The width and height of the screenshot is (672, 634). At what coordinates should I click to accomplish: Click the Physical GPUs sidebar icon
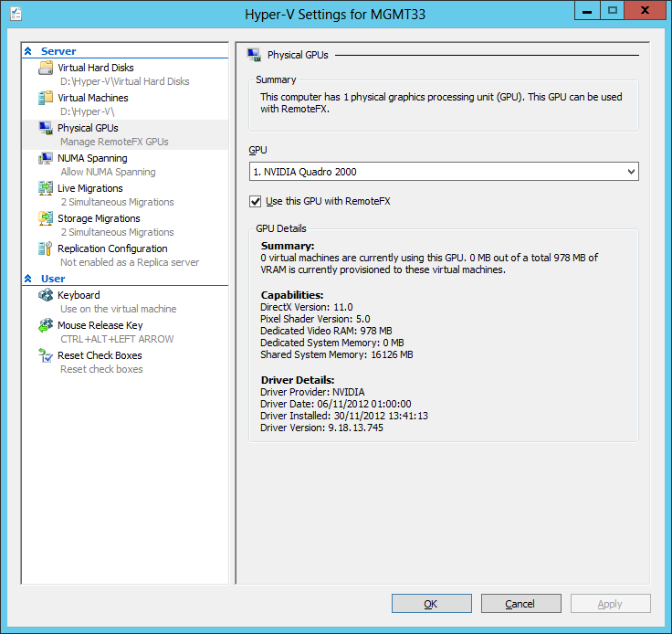[x=46, y=128]
